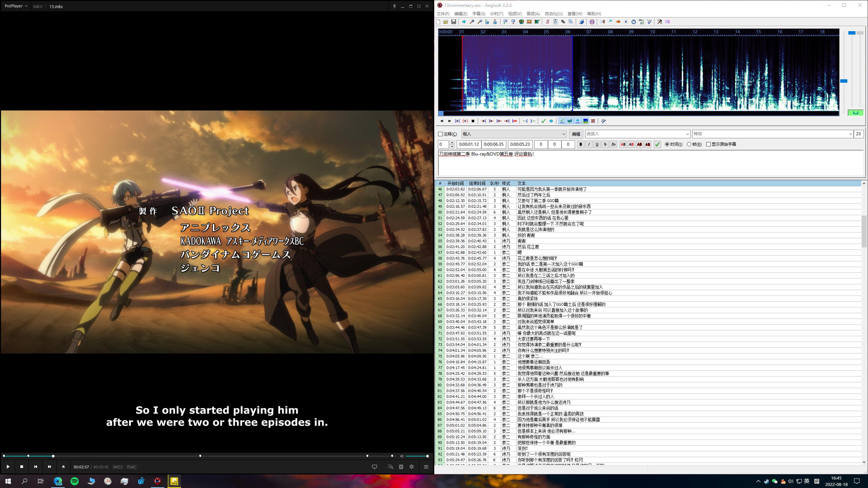Open Windows taskbar search
The height and width of the screenshot is (488, 868).
[x=24, y=481]
